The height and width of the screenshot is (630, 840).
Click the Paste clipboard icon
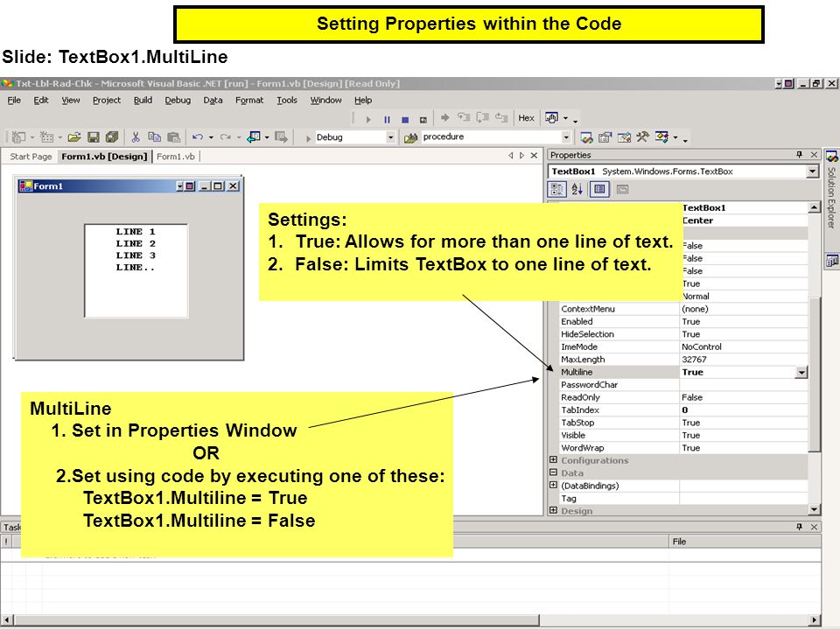[173, 137]
